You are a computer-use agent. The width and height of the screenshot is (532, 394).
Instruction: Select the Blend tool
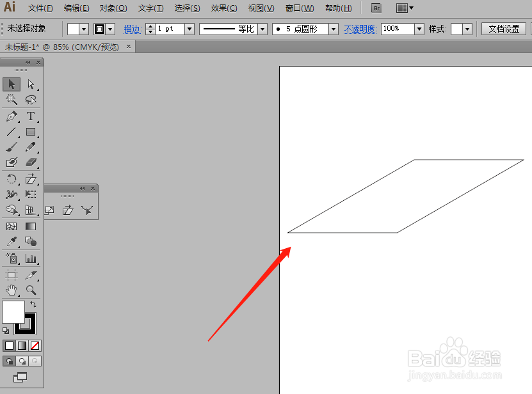31,242
